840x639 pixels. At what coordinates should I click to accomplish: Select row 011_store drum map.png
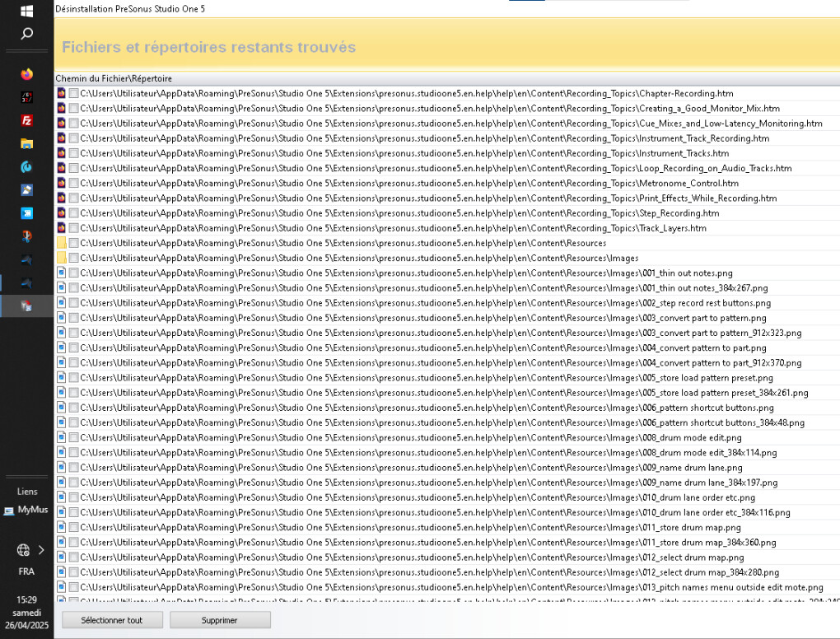click(x=447, y=528)
